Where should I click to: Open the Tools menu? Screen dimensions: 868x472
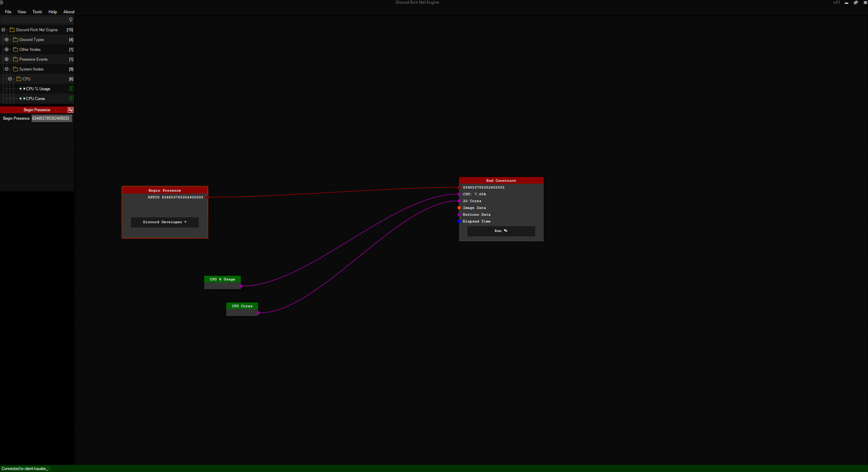(37, 12)
